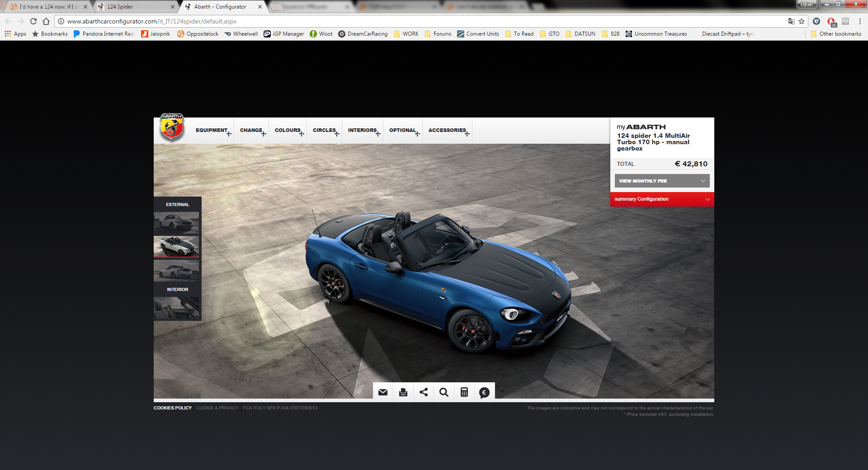This screenshot has height=470, width=868.
Task: Open Convert Units bookmark
Action: (x=478, y=34)
